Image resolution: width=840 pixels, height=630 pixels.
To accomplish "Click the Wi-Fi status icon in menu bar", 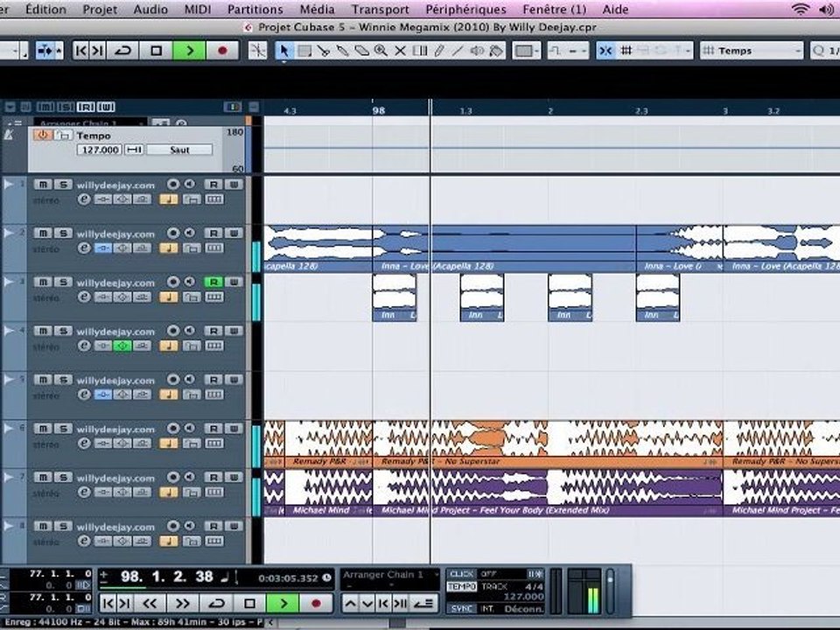I will click(x=801, y=9).
